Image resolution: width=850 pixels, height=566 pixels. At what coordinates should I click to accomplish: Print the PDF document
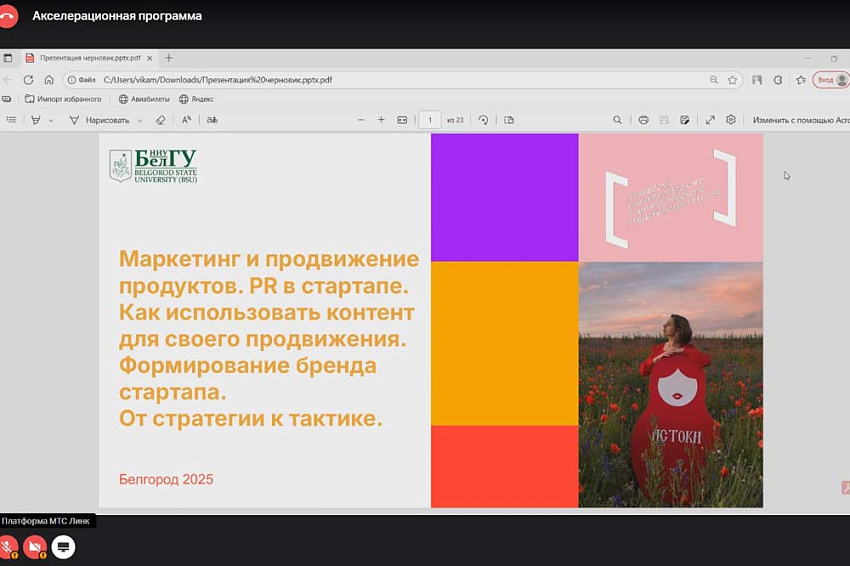[643, 120]
